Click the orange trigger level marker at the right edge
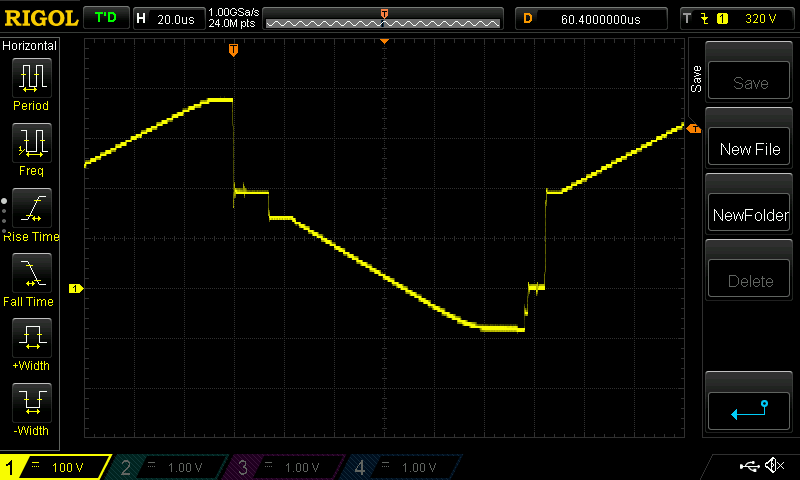Image resolution: width=800 pixels, height=480 pixels. point(694,129)
